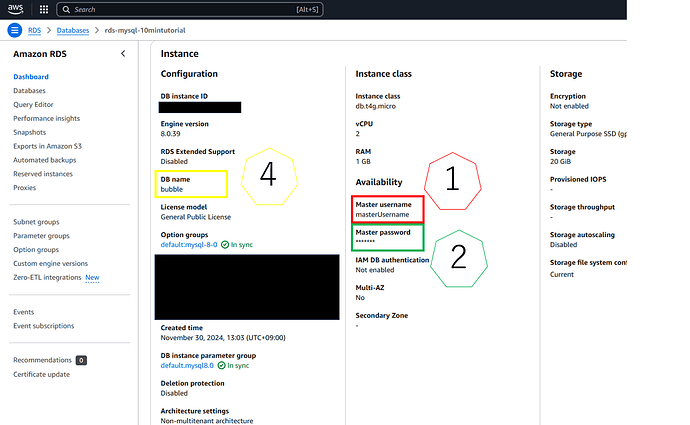Click the Instance section heading
Screen dimensions: 690x425
click(x=180, y=54)
